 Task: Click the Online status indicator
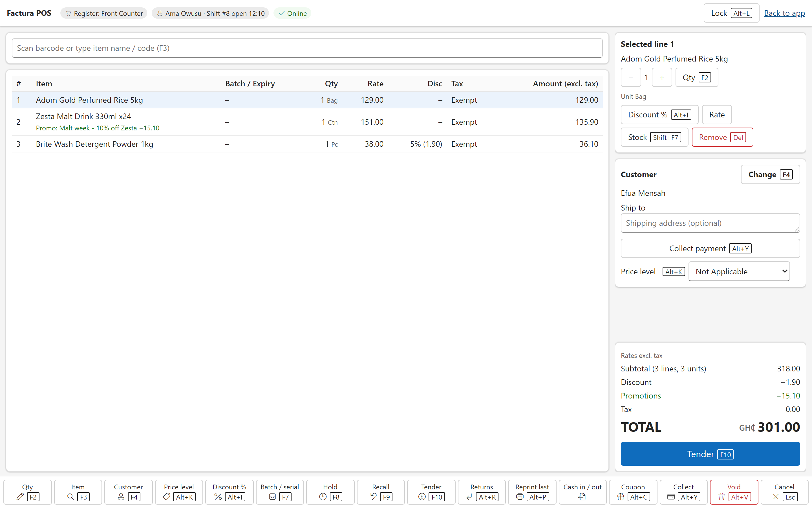[292, 13]
